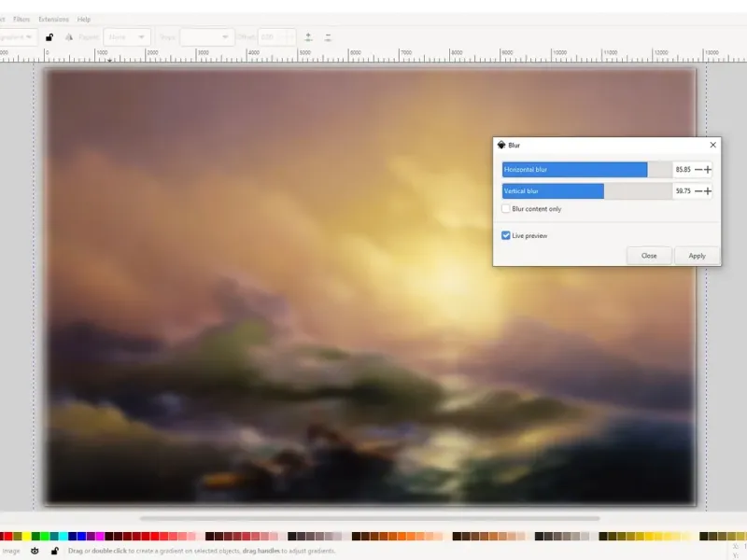Open the gradient selector dropdown at toolbar left
This screenshot has width=747, height=560.
(x=17, y=37)
